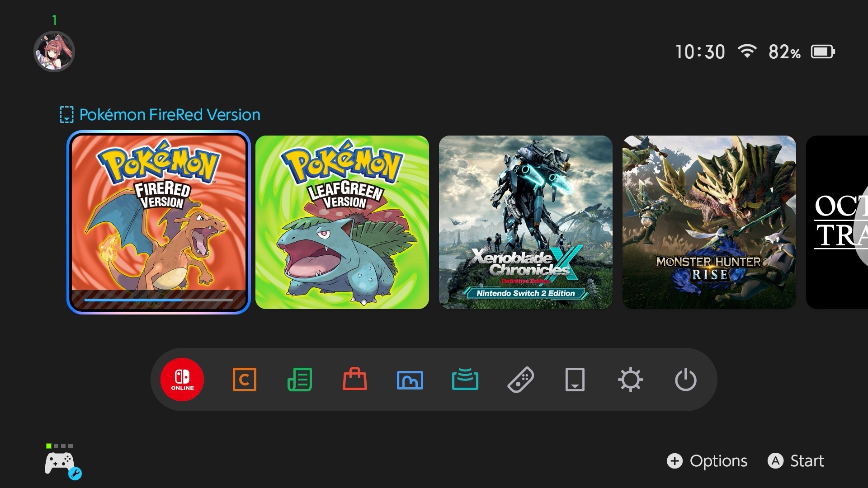Click the FireRed download progress bar
Viewport: 868px width, 488px height.
pyautogui.click(x=158, y=300)
